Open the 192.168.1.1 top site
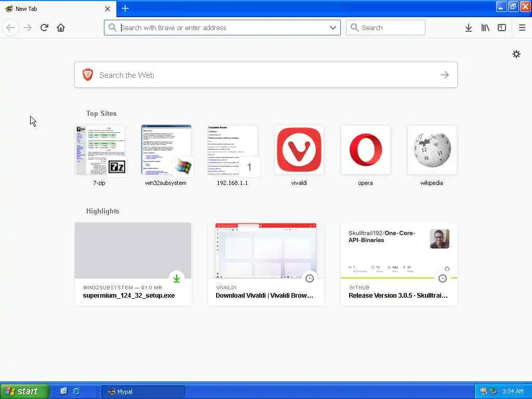The image size is (532, 399). point(232,156)
